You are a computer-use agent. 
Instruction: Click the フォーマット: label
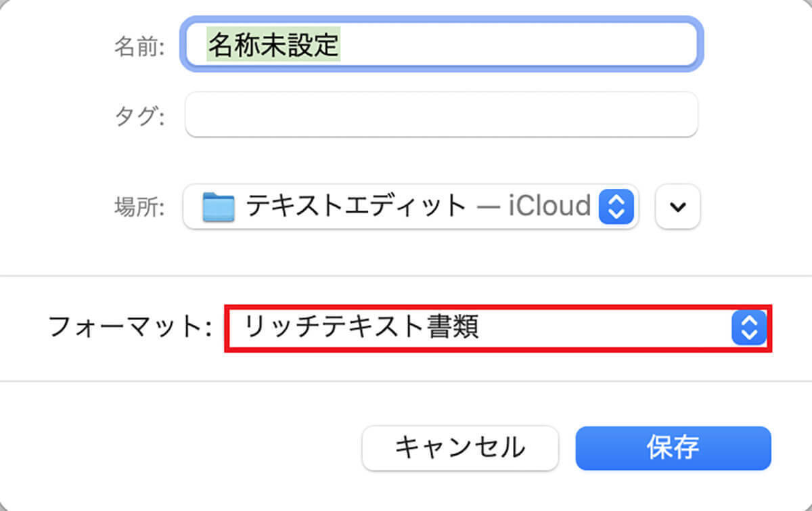[131, 329]
